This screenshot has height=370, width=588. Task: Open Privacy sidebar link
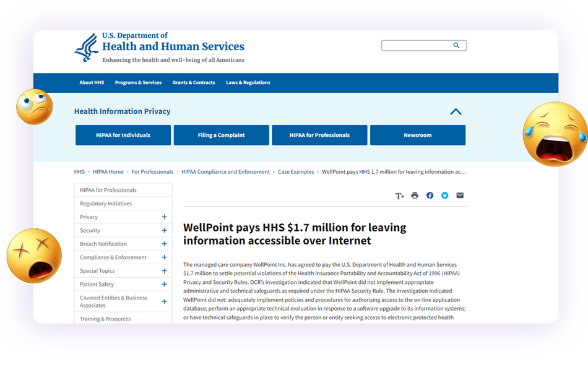click(89, 217)
